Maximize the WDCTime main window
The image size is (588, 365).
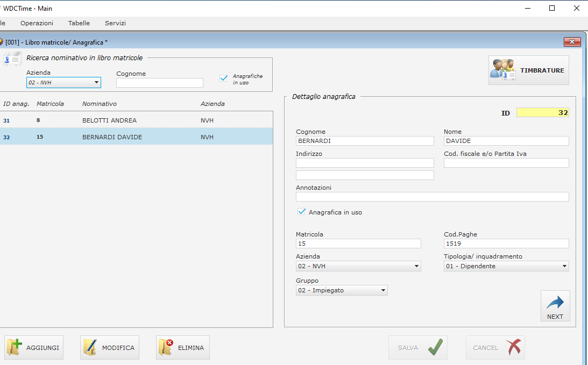pos(551,8)
